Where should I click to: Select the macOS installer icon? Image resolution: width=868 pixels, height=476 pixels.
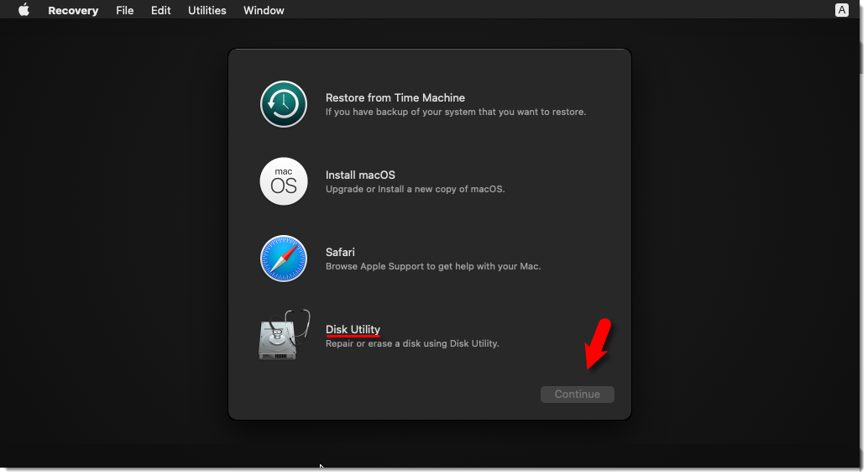click(x=284, y=181)
